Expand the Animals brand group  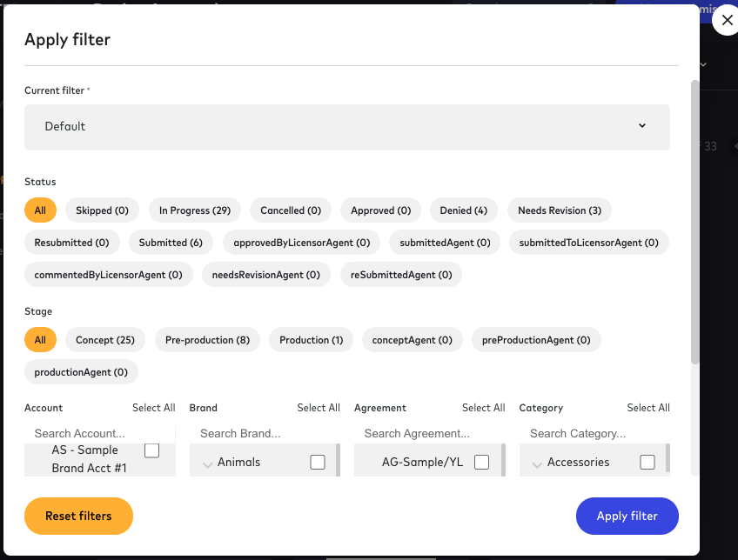pos(207,462)
